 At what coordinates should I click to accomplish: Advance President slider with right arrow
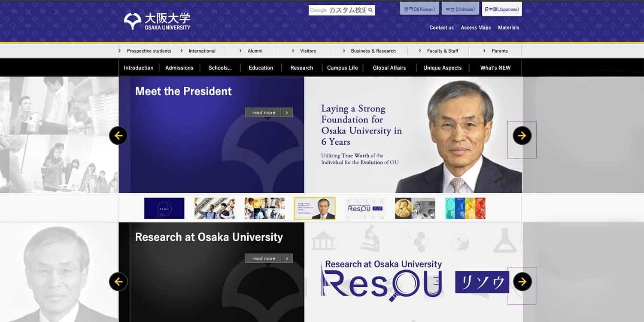pyautogui.click(x=522, y=136)
